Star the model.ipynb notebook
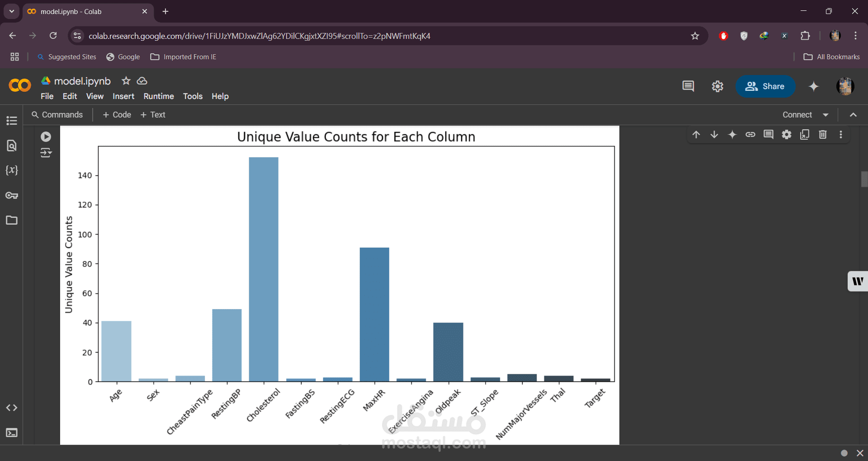This screenshot has height=461, width=868. click(x=126, y=81)
